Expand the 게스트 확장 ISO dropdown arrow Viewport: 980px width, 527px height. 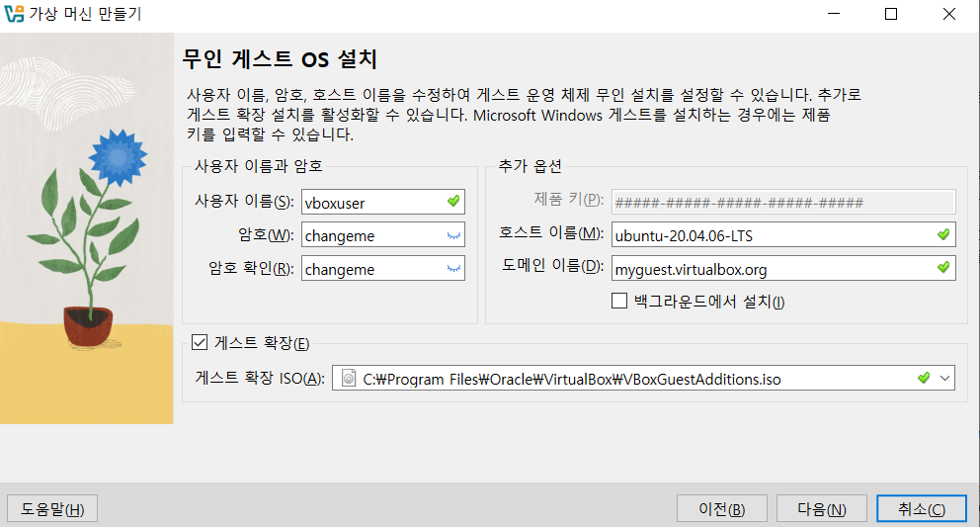click(x=945, y=378)
